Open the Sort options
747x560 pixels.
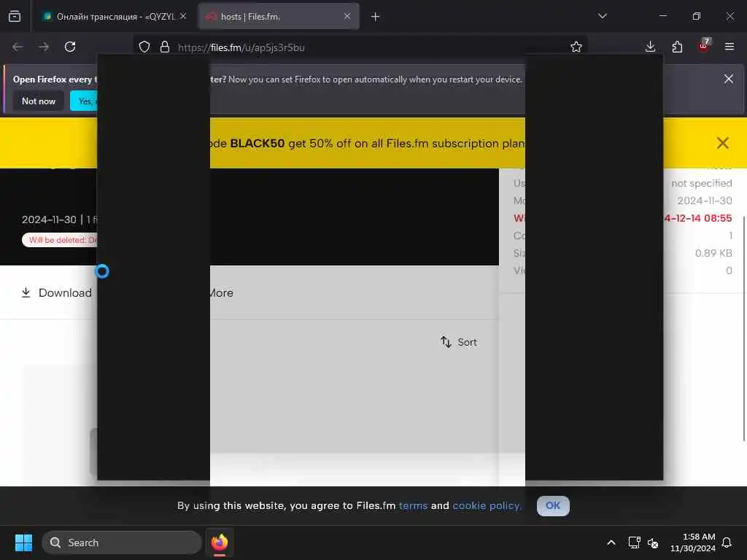459,342
